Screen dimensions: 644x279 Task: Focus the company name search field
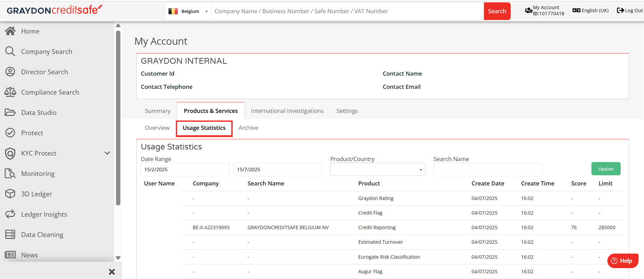(347, 11)
